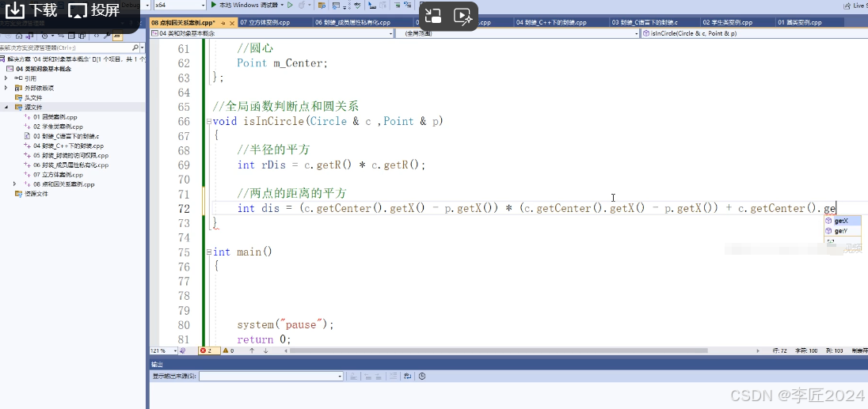Choose getX from the IntelliSense list
Screen dimensions: 868x409
[x=842, y=221]
